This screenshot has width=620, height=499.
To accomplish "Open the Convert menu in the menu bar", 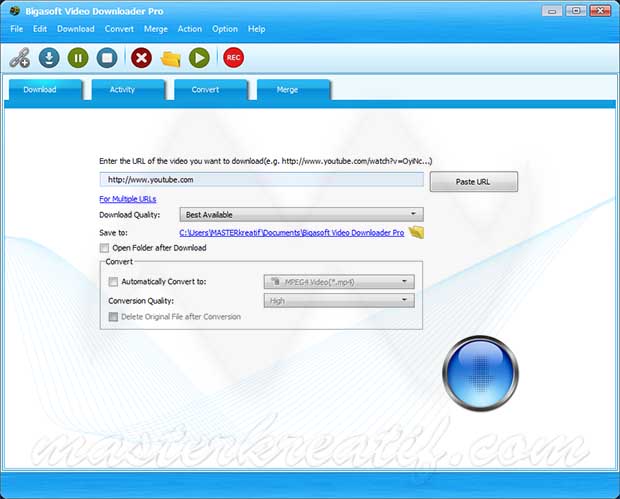I will coord(119,29).
